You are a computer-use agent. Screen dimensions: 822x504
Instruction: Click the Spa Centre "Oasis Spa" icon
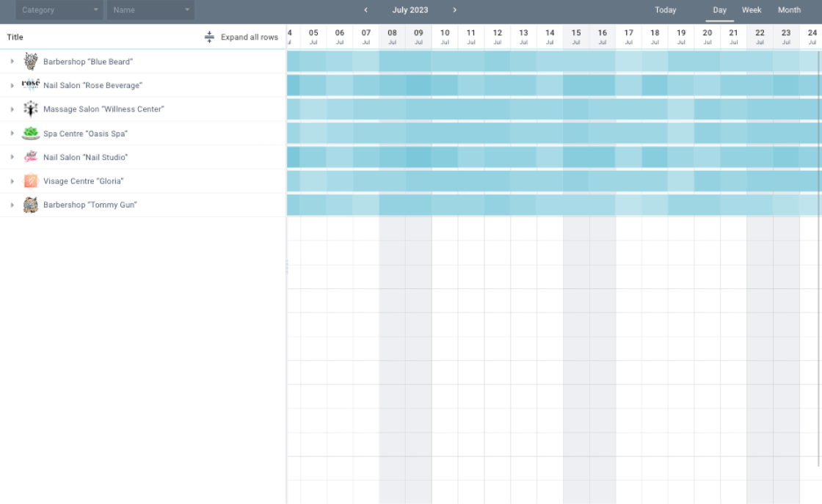[30, 133]
